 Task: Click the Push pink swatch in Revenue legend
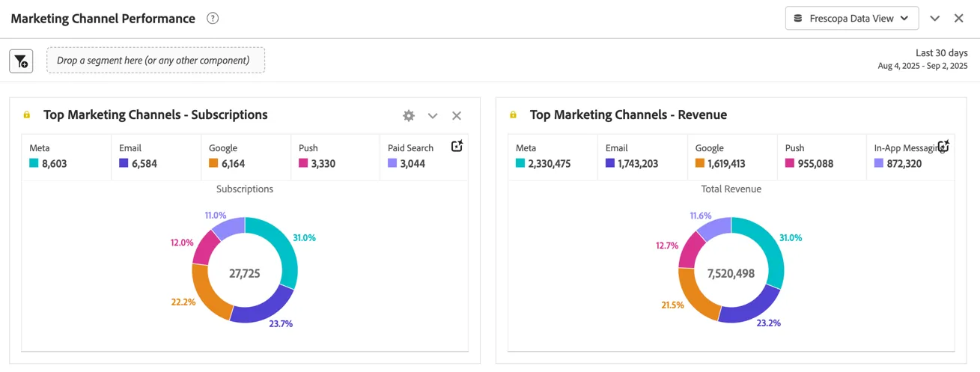[790, 163]
